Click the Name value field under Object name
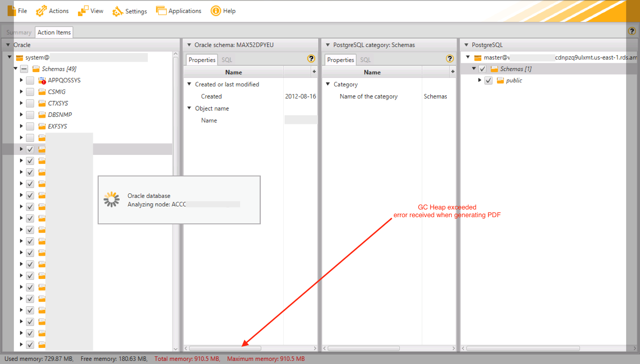 tap(300, 120)
